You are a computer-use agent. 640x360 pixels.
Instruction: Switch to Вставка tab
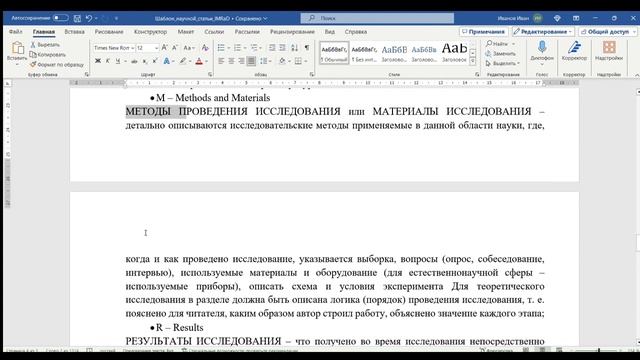[74, 31]
